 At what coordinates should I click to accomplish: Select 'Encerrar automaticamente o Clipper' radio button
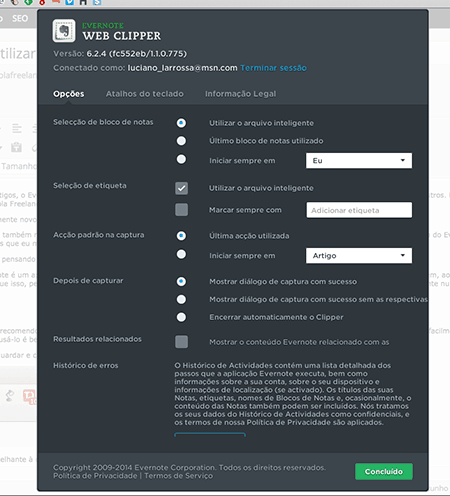click(181, 317)
